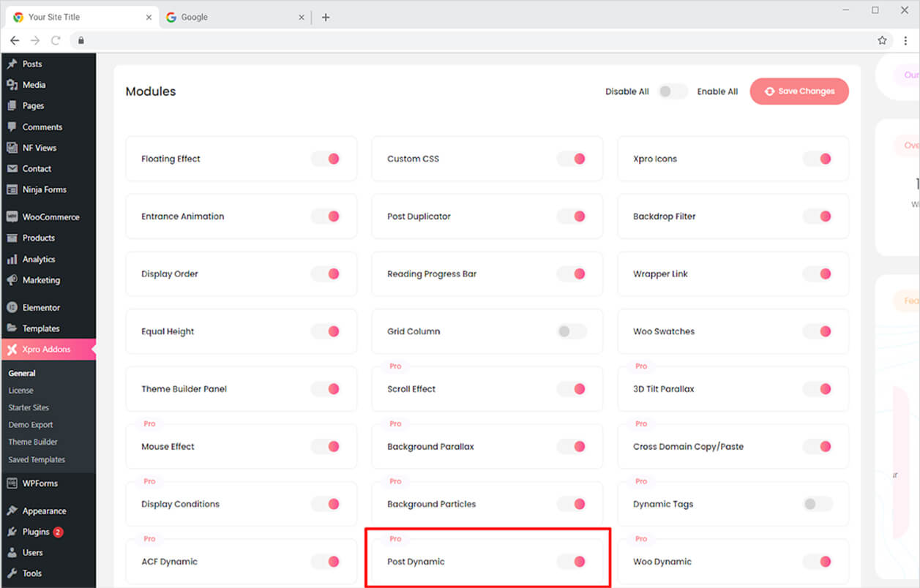Turn off the Floating Effect toggle
920x588 pixels.
click(326, 159)
